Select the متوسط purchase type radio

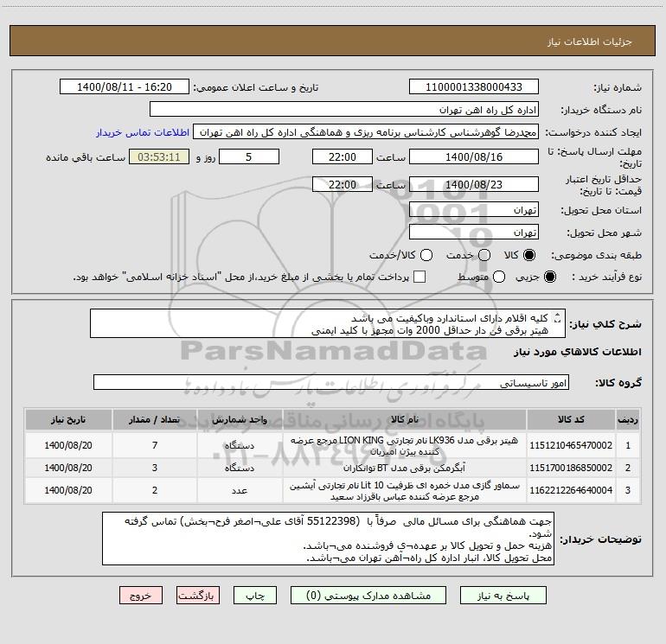point(499,277)
